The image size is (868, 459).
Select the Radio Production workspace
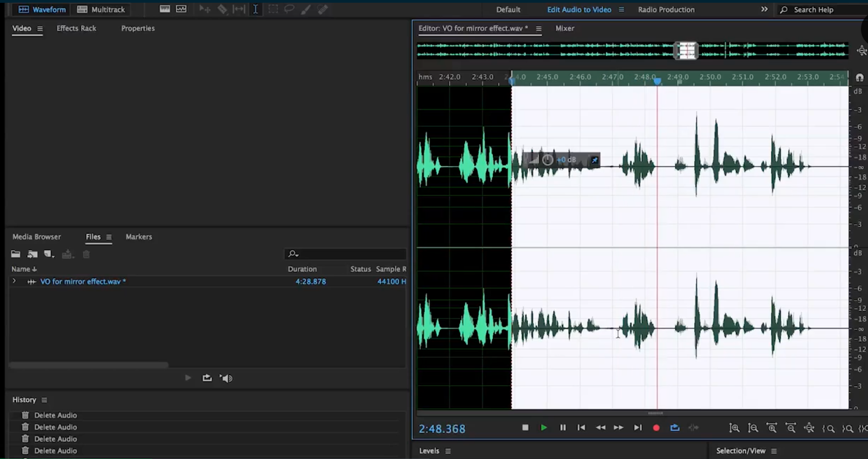666,10
